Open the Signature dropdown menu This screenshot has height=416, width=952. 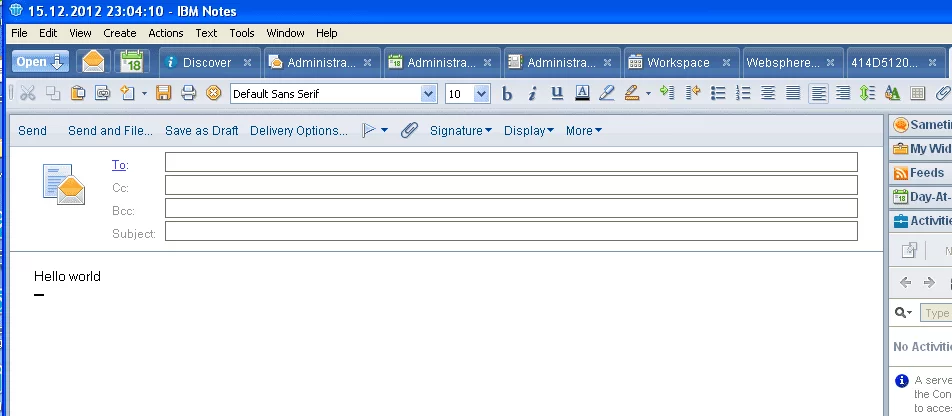click(460, 130)
